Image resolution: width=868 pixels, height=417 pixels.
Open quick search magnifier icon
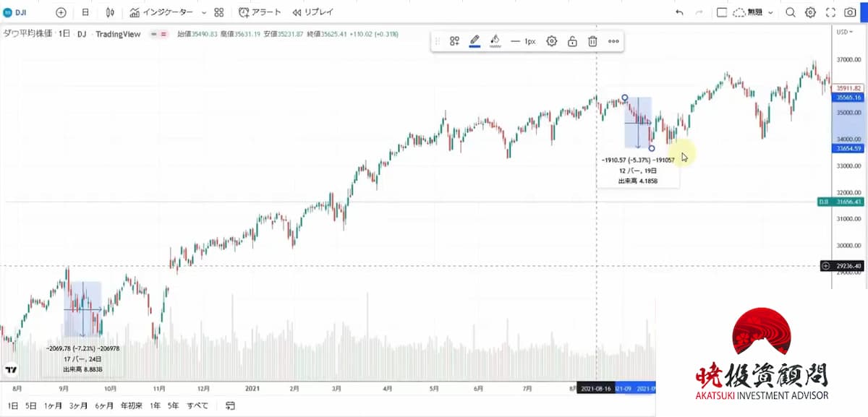click(x=791, y=12)
